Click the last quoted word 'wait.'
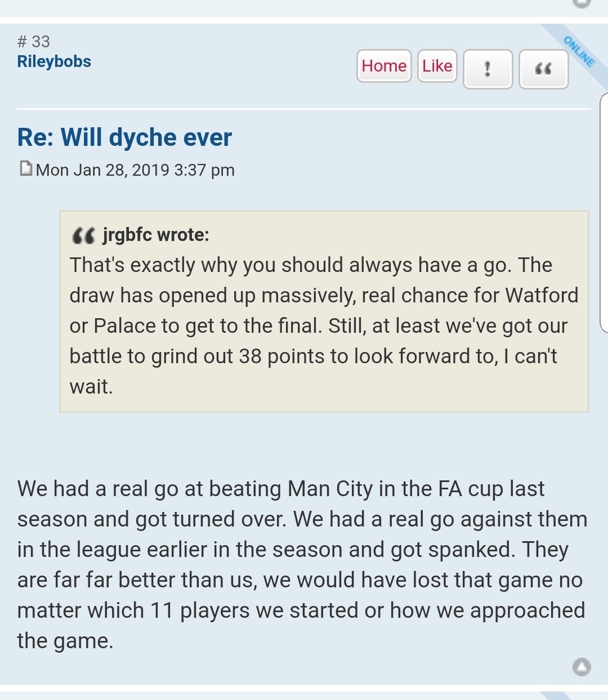The width and height of the screenshot is (608, 700). pos(91,387)
